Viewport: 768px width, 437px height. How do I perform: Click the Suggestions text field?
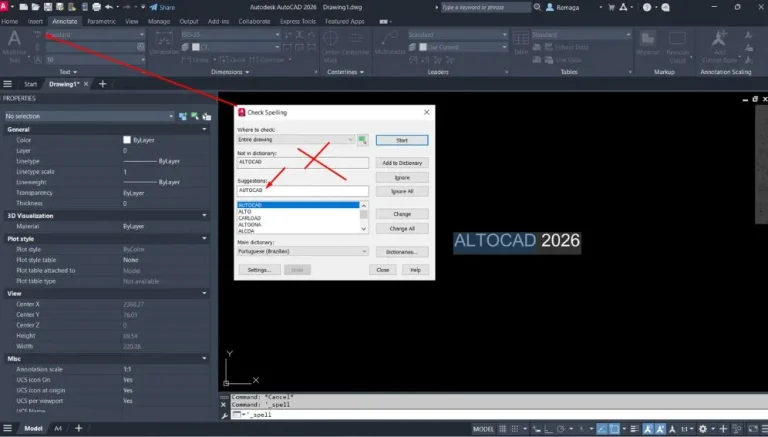coord(302,191)
